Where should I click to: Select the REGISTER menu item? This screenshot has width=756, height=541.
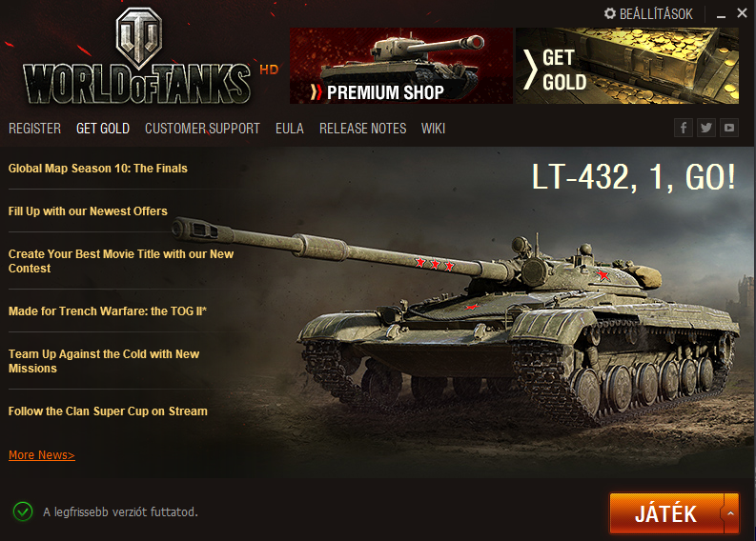tap(34, 129)
